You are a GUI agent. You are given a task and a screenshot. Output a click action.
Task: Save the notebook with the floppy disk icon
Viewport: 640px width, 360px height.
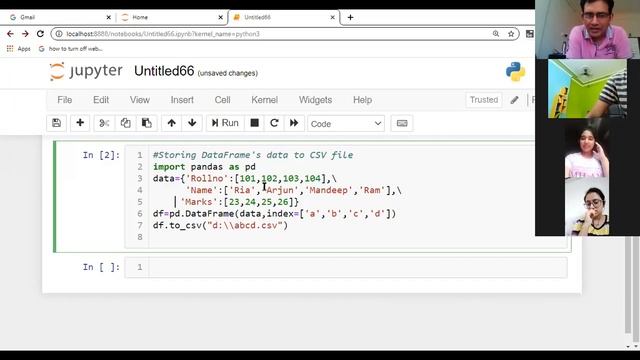click(56, 123)
